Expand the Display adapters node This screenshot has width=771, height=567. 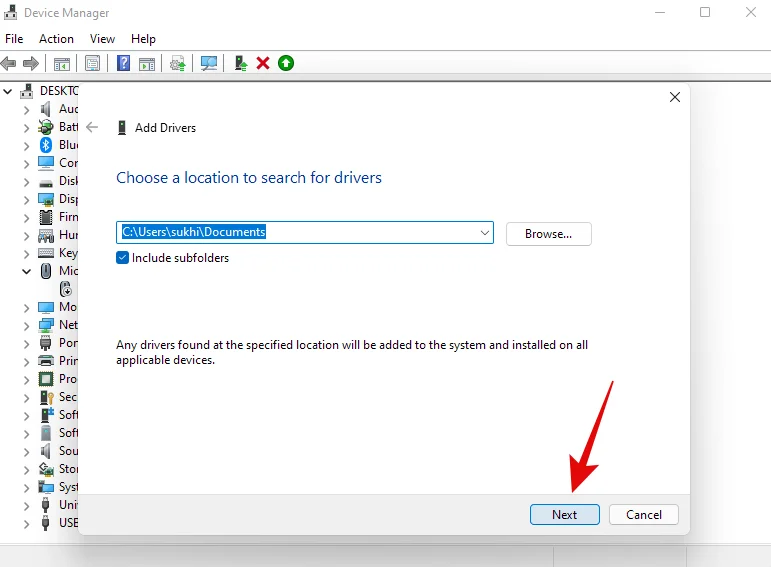[x=27, y=200]
